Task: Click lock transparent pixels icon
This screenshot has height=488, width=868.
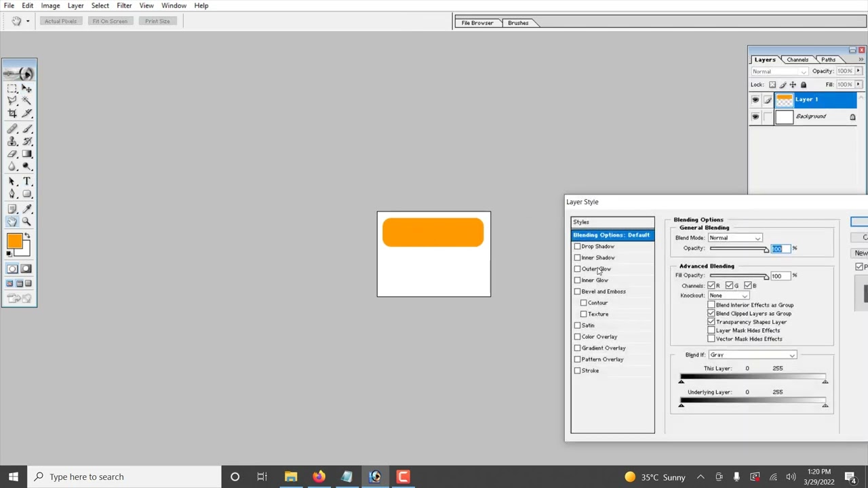Action: 772,85
